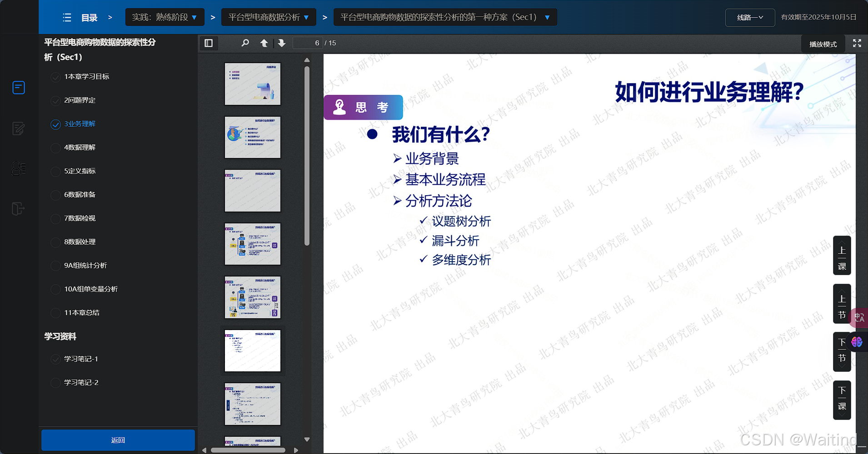The height and width of the screenshot is (454, 868).
Task: Toggle completion circle for 6数据准备
Action: click(55, 195)
